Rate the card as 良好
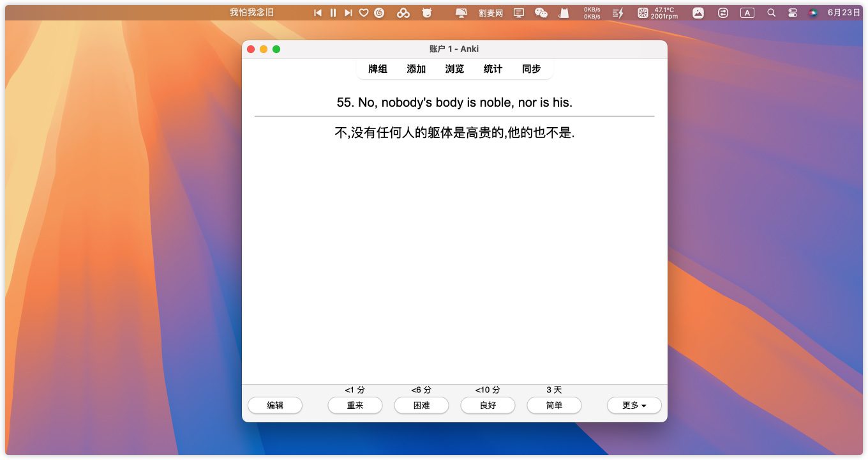 click(488, 405)
